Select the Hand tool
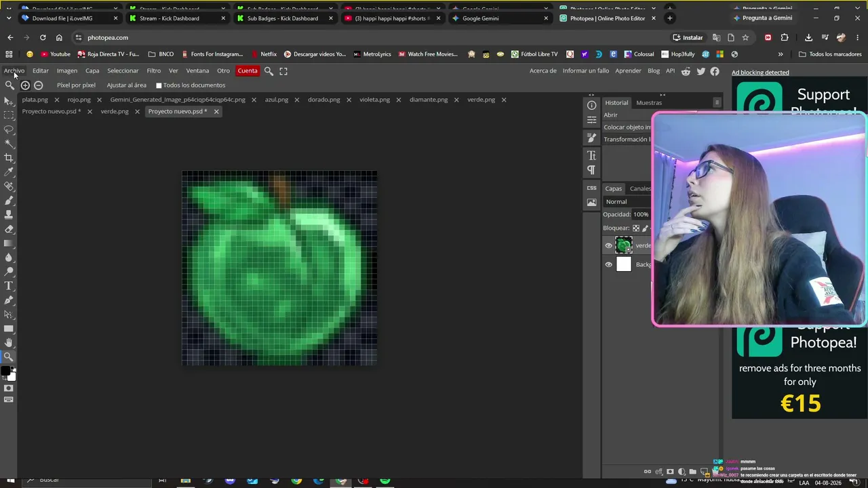 (9, 343)
